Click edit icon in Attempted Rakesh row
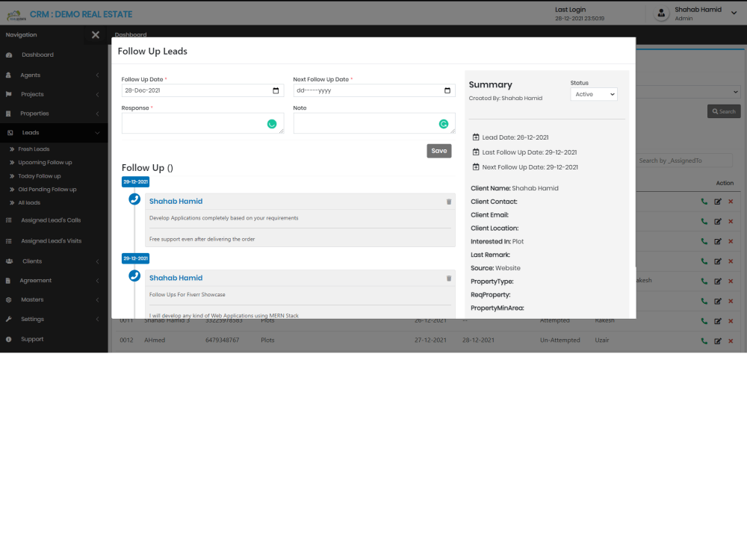 [x=717, y=321]
